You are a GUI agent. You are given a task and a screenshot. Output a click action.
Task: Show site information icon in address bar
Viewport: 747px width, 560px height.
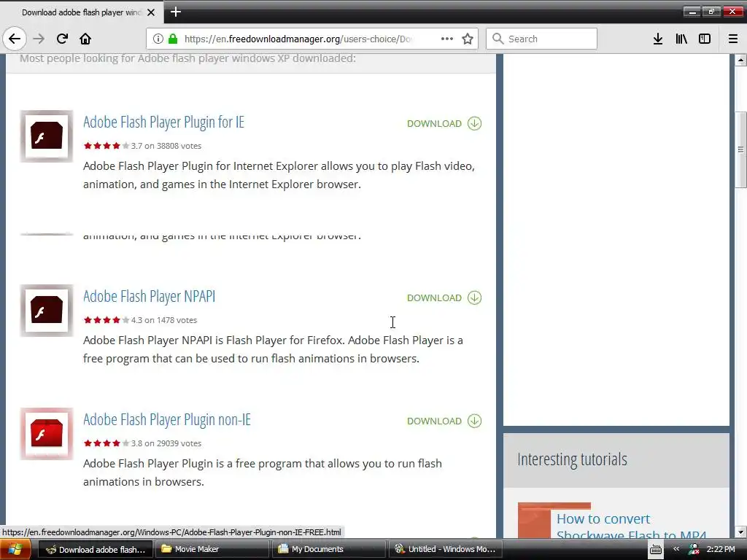tap(158, 39)
